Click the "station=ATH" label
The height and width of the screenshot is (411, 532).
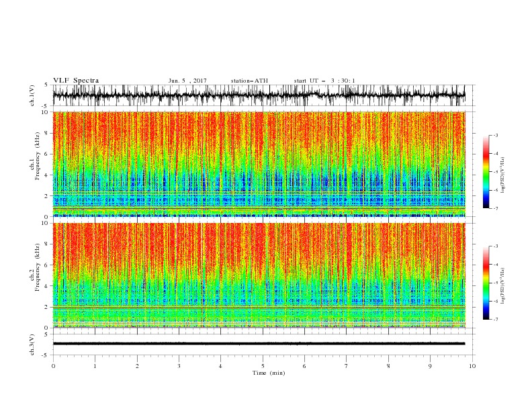[249, 81]
